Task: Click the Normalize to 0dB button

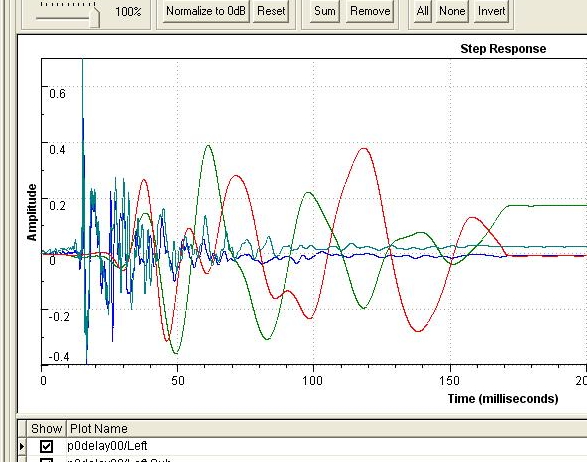Action: click(x=206, y=11)
